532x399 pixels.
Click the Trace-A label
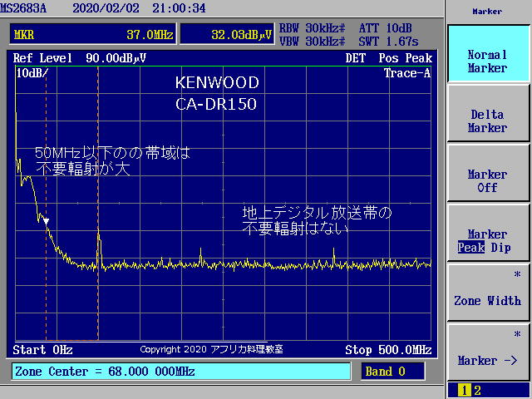click(x=407, y=73)
